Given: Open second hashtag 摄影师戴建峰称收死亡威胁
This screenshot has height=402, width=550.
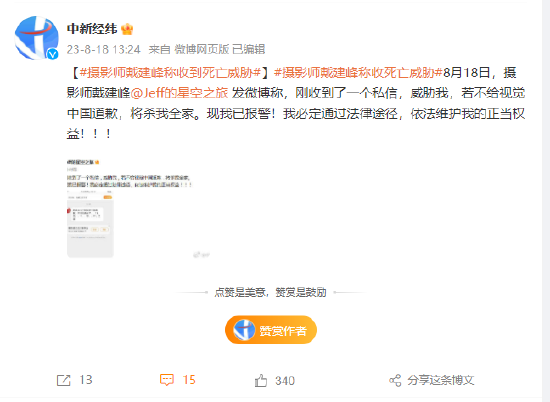Looking at the screenshot, I should click(x=358, y=73).
